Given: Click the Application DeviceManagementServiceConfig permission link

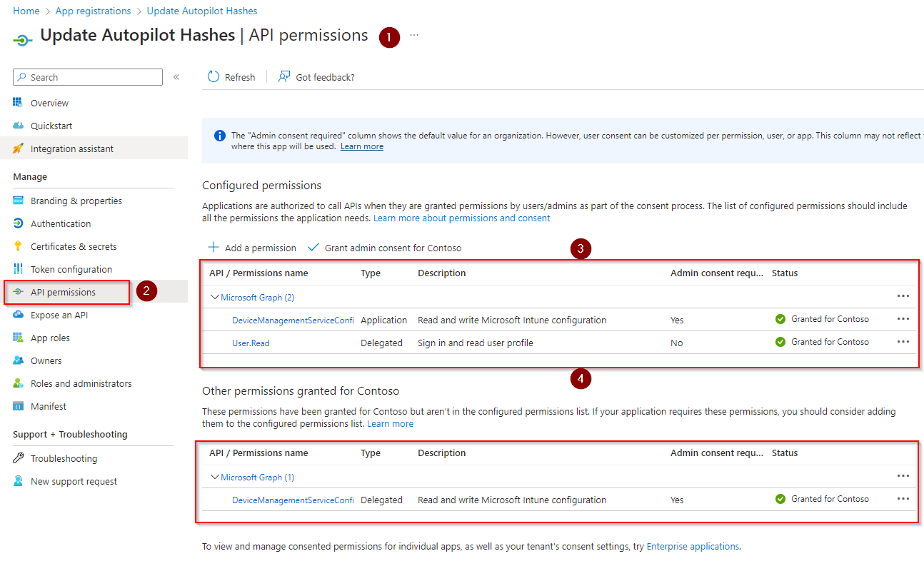Looking at the screenshot, I should [x=293, y=320].
